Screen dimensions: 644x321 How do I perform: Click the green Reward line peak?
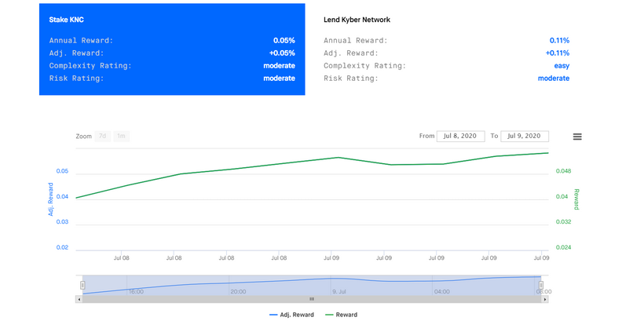[547, 153]
